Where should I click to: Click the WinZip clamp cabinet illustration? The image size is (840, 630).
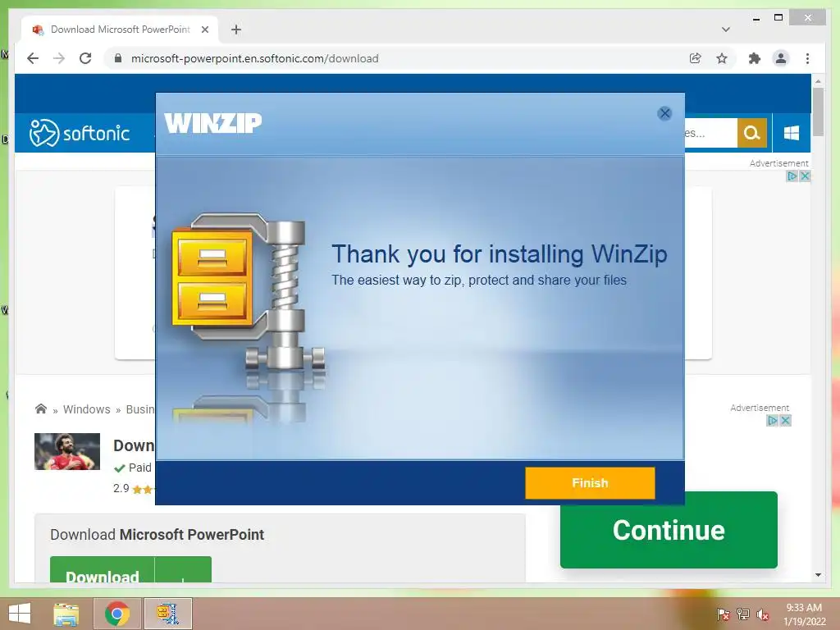[x=249, y=292]
